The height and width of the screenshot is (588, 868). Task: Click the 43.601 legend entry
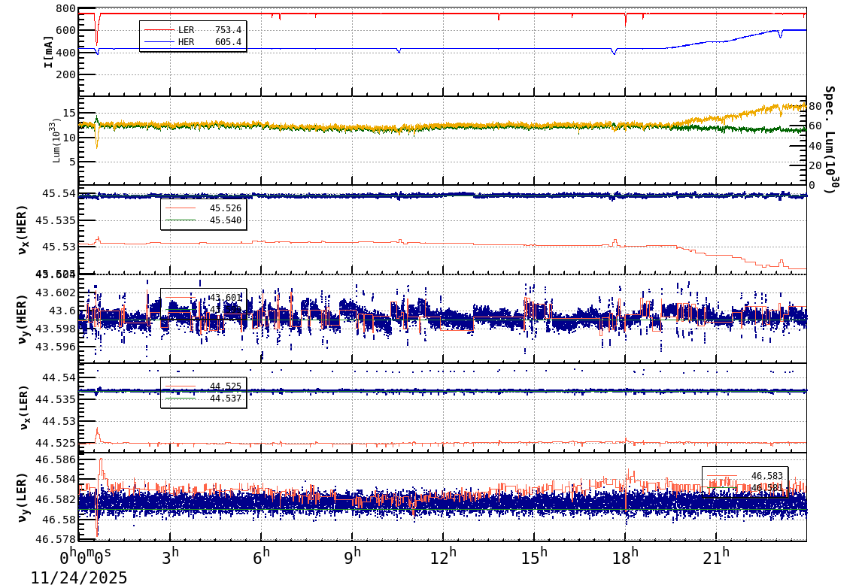tap(203, 298)
